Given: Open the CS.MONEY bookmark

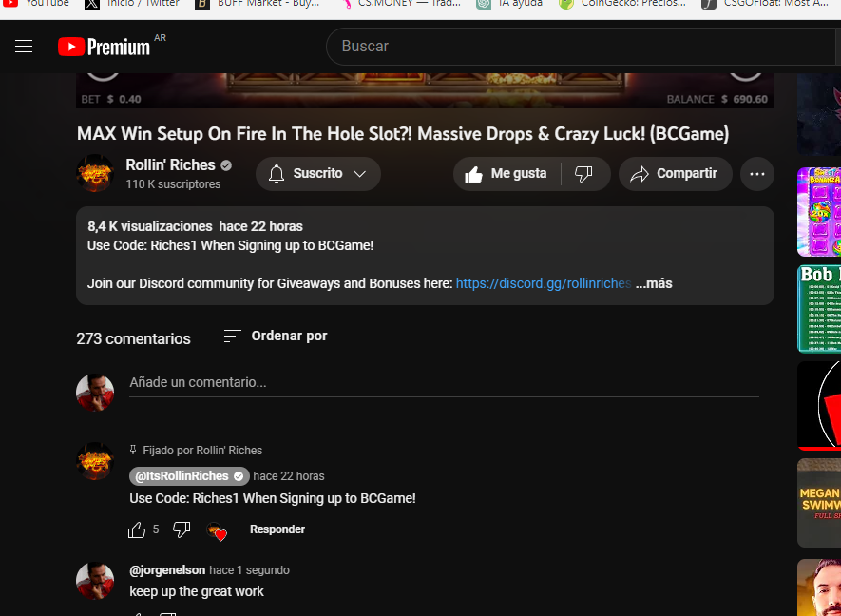Looking at the screenshot, I should 400,3.
